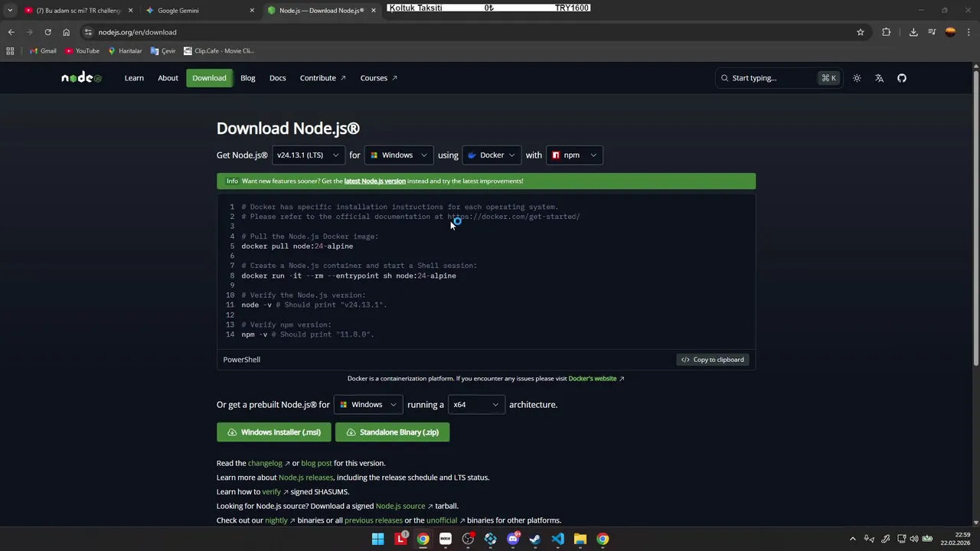Image resolution: width=980 pixels, height=551 pixels.
Task: Go to the Blog nav item
Action: (x=248, y=78)
